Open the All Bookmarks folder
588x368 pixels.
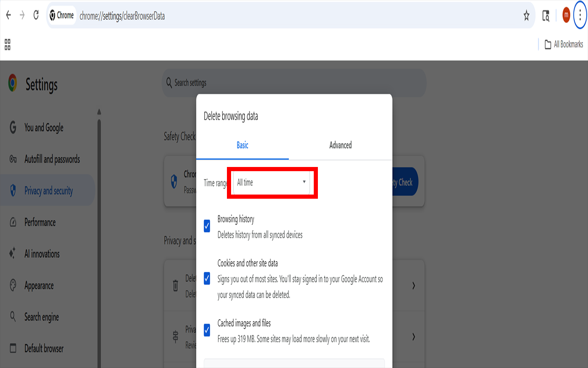pos(564,44)
